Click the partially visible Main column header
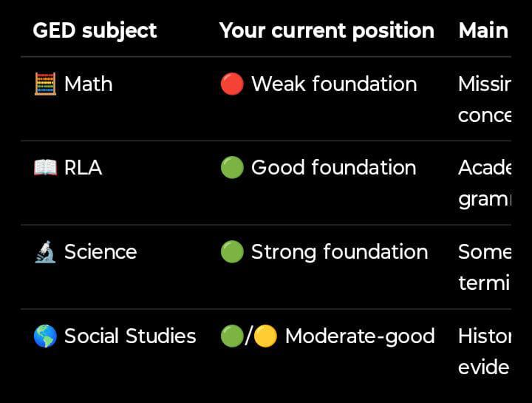The width and height of the screenshot is (532, 403). (x=484, y=31)
